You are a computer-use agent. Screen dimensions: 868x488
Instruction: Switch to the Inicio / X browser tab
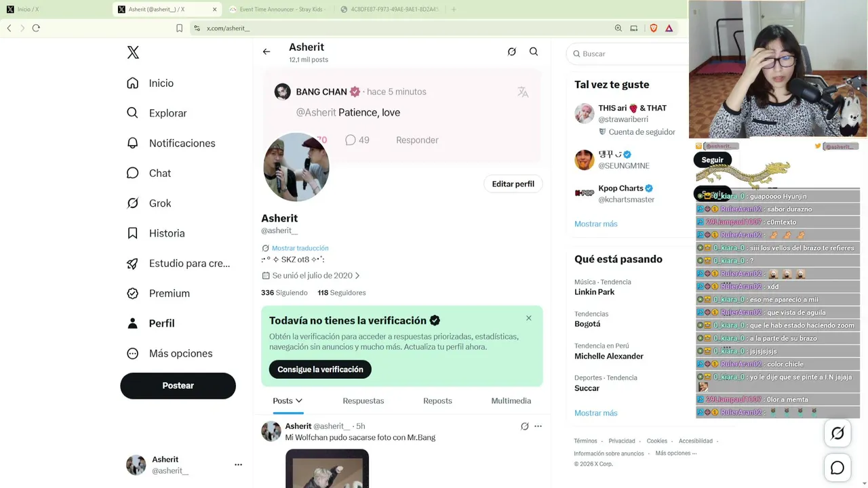tap(56, 9)
